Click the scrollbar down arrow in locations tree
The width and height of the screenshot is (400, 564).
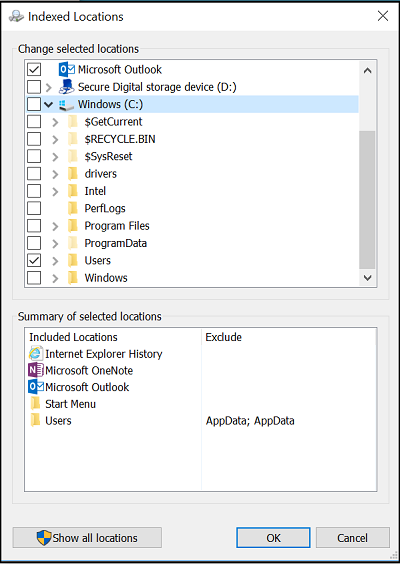pyautogui.click(x=367, y=278)
